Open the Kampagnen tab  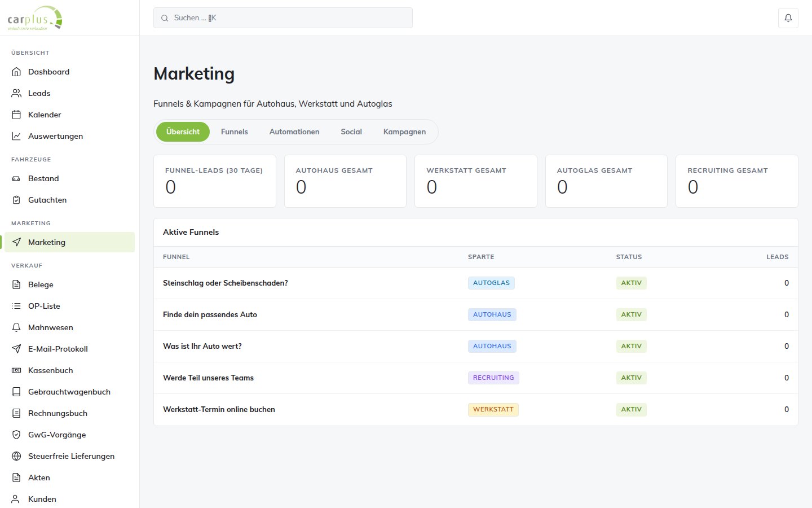pos(404,132)
